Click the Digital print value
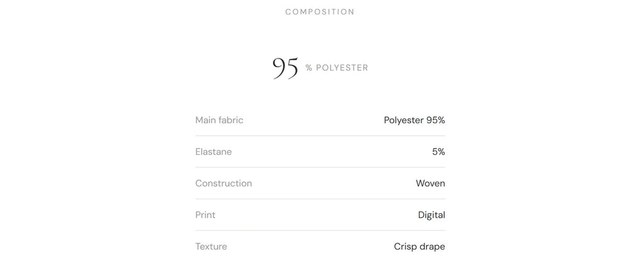The width and height of the screenshot is (644, 273). [x=431, y=215]
